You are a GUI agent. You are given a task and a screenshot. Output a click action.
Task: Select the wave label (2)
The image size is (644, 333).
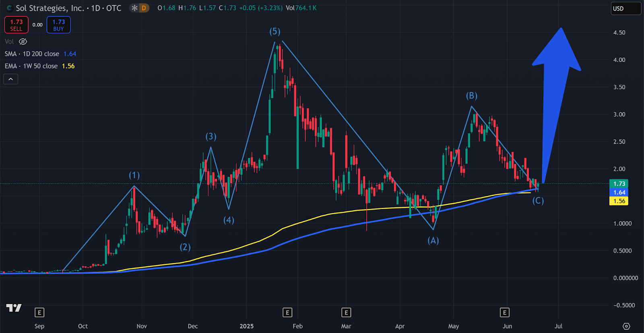(185, 247)
